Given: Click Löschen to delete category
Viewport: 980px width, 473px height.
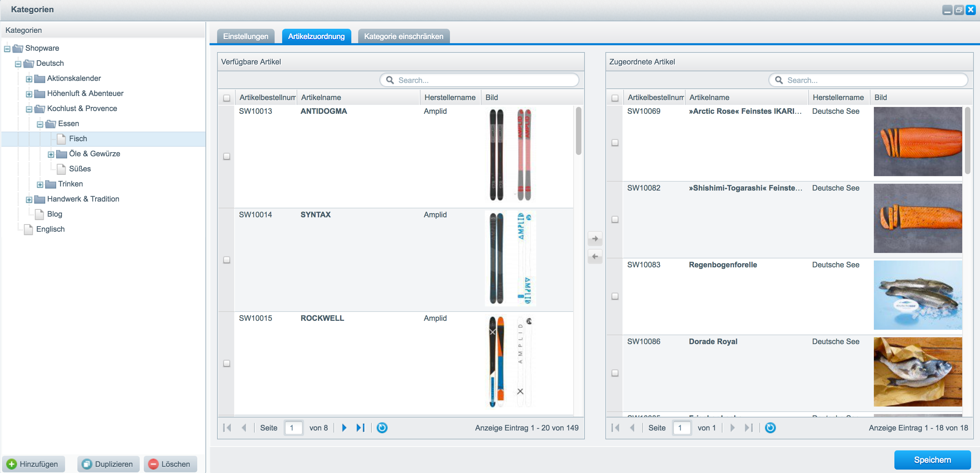Looking at the screenshot, I should pyautogui.click(x=171, y=464).
